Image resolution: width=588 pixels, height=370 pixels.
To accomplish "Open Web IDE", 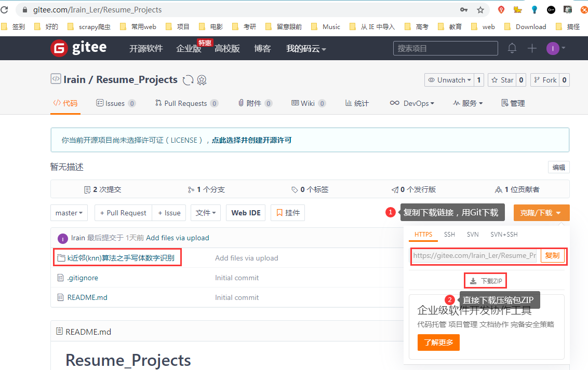I will pos(246,213).
